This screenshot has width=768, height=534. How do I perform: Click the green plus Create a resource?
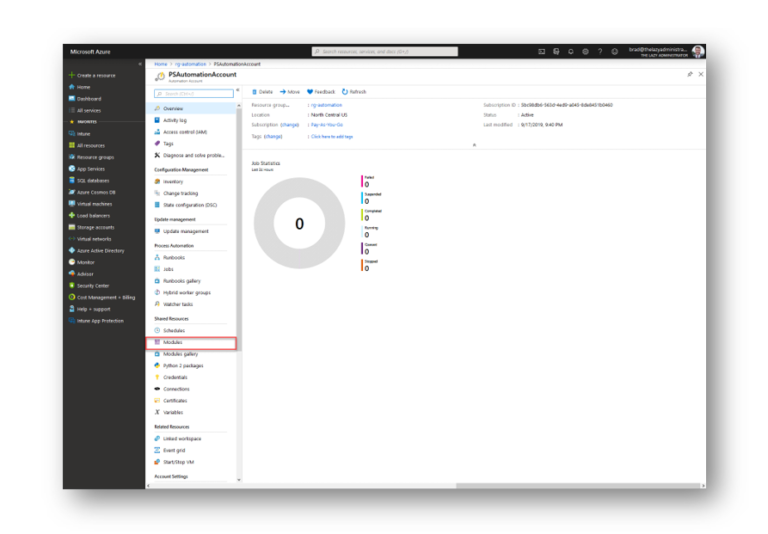tap(72, 75)
